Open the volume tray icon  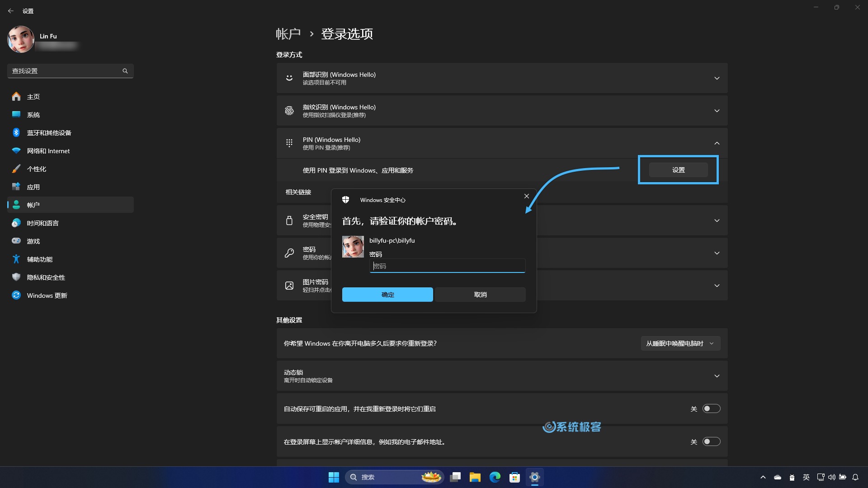(831, 477)
